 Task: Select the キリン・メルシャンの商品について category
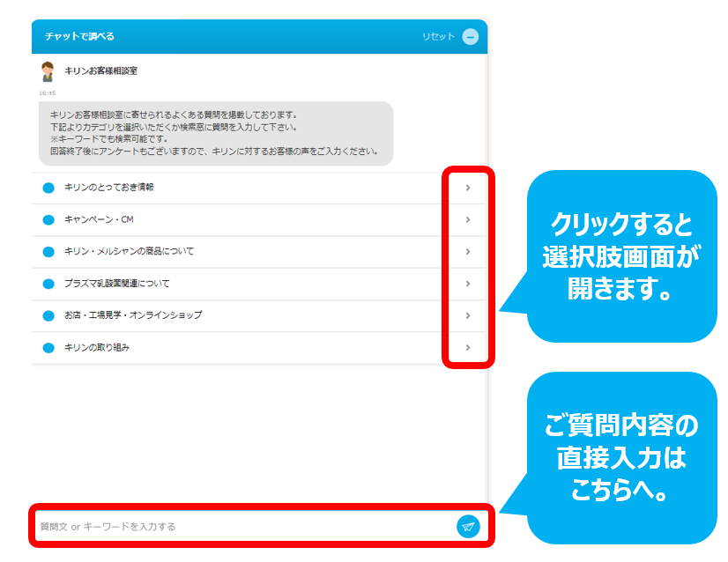[x=129, y=252]
